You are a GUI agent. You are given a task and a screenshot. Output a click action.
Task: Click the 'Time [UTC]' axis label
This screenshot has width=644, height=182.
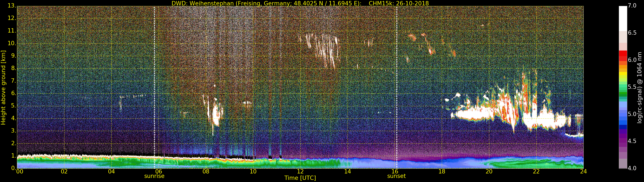[300, 178]
